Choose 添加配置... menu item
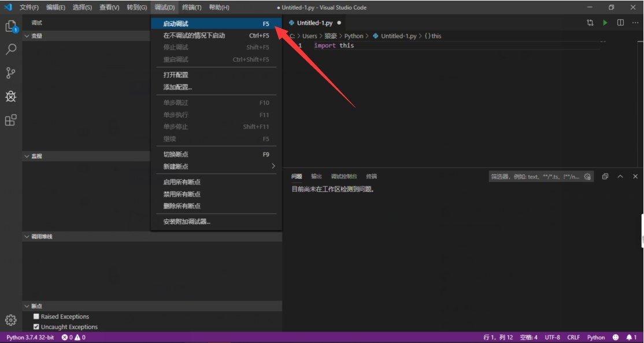This screenshot has height=343, width=644. (x=216, y=87)
